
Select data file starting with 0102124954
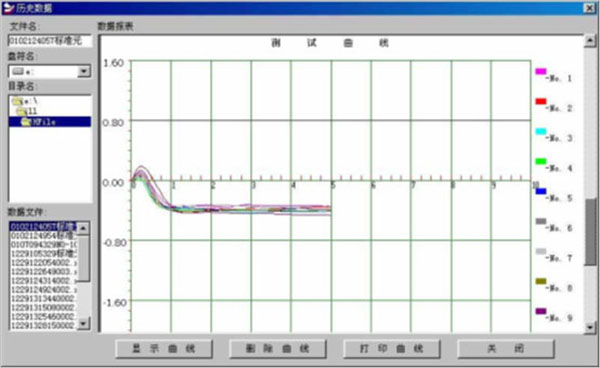(x=43, y=235)
